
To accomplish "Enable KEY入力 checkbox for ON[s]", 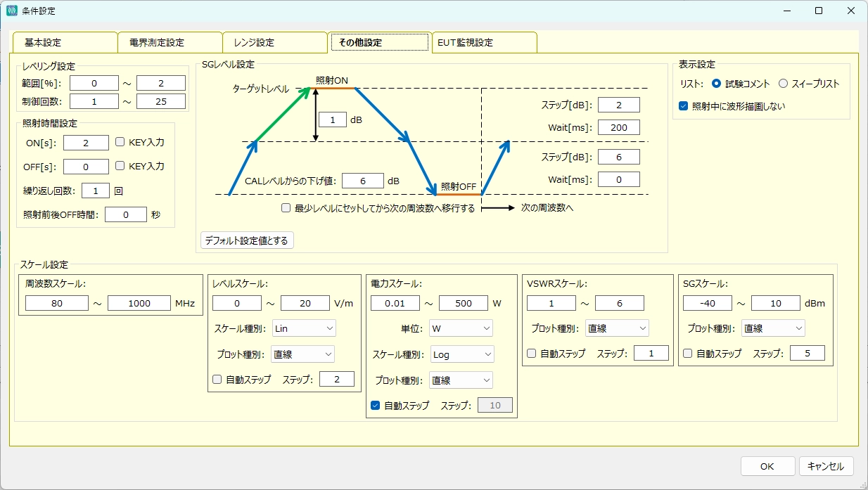I will (x=120, y=143).
